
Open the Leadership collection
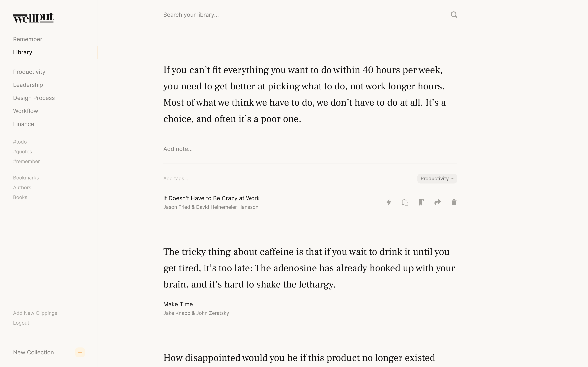pyautogui.click(x=28, y=85)
